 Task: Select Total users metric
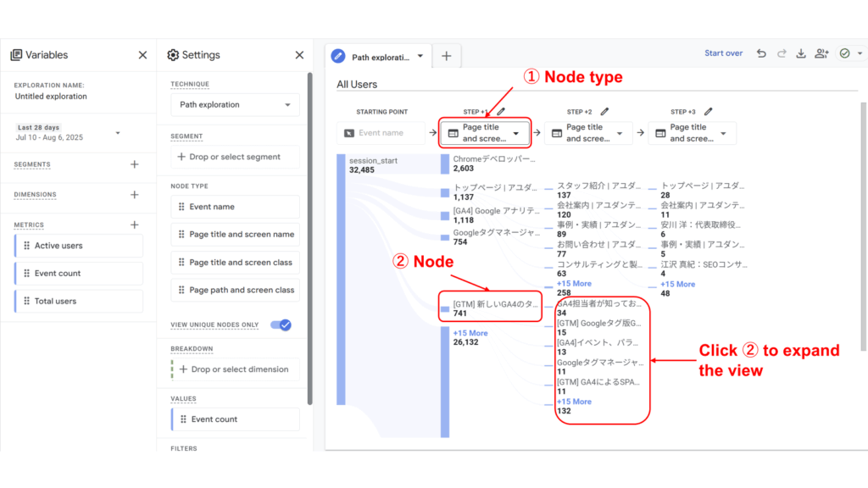click(x=79, y=301)
